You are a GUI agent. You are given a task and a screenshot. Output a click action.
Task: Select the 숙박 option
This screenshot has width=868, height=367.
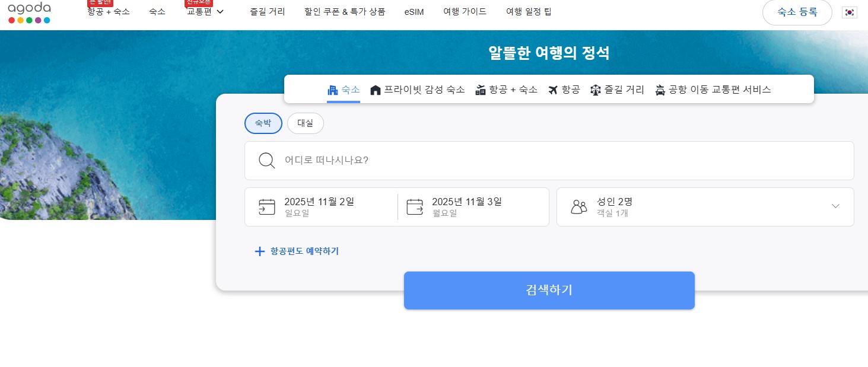pyautogui.click(x=263, y=123)
